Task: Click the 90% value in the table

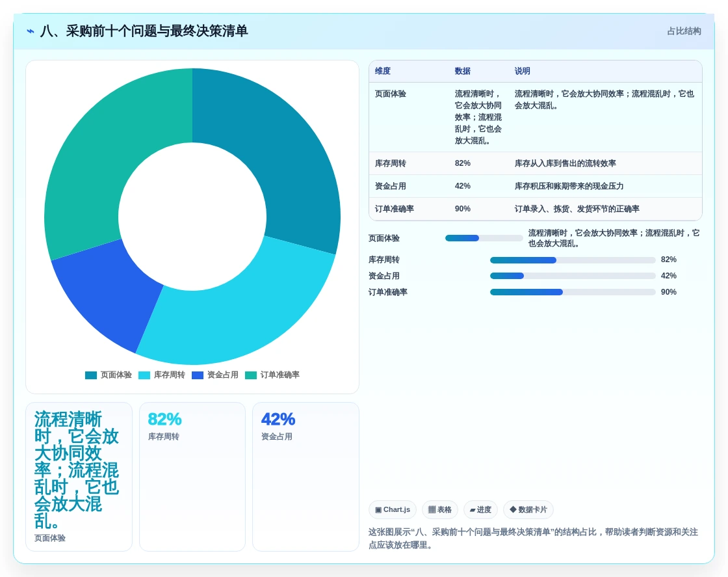Action: (x=462, y=209)
